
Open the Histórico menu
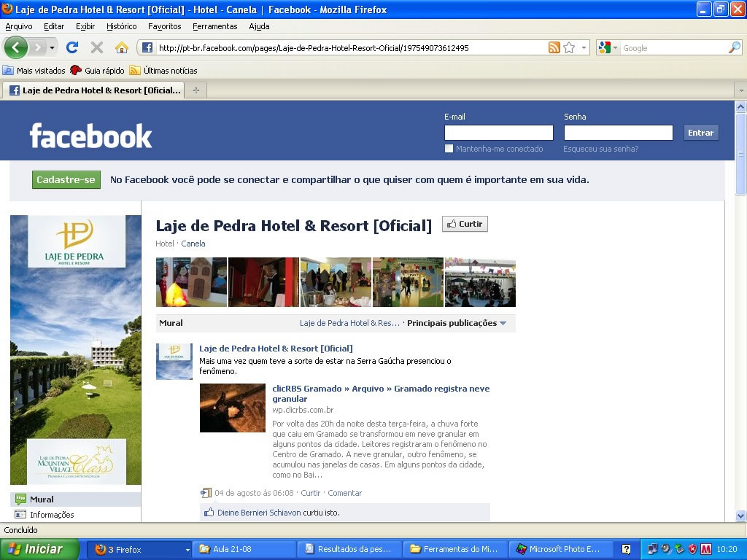122,26
